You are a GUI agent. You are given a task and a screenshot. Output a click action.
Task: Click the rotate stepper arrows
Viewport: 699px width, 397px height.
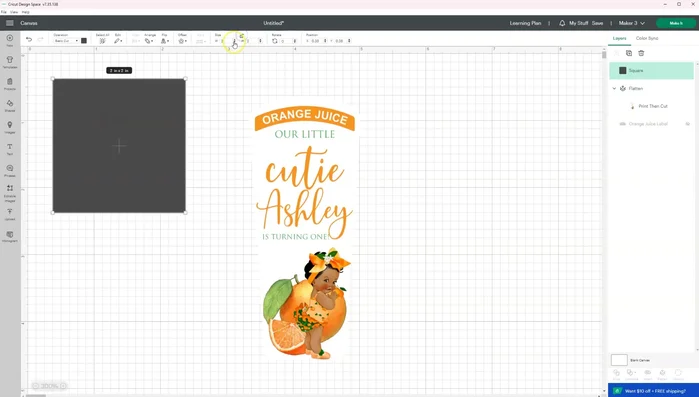coord(295,41)
